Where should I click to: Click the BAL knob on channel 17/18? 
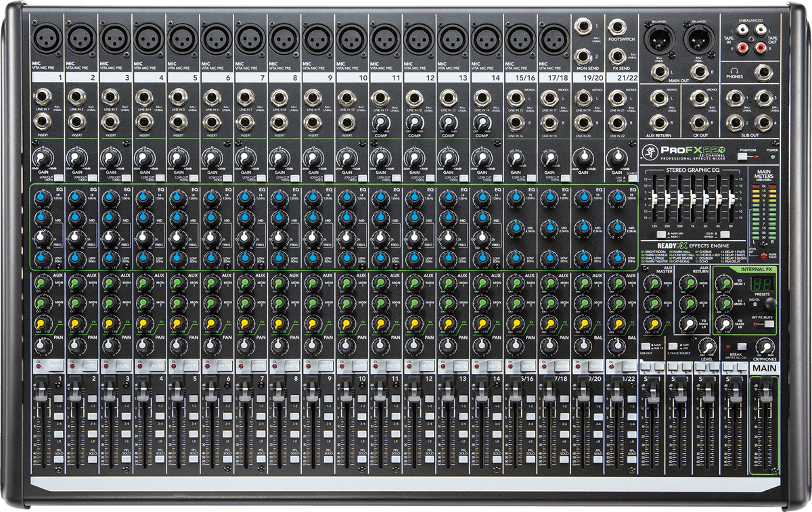[x=549, y=346]
